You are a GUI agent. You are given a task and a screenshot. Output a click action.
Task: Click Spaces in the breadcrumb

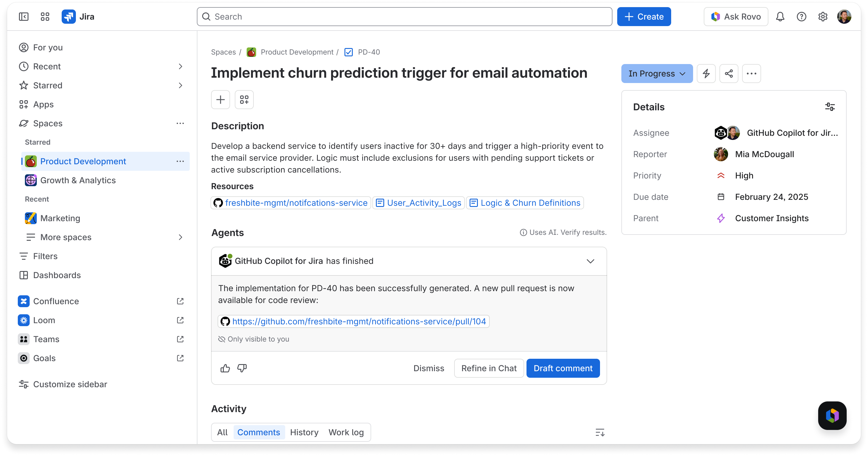[223, 52]
